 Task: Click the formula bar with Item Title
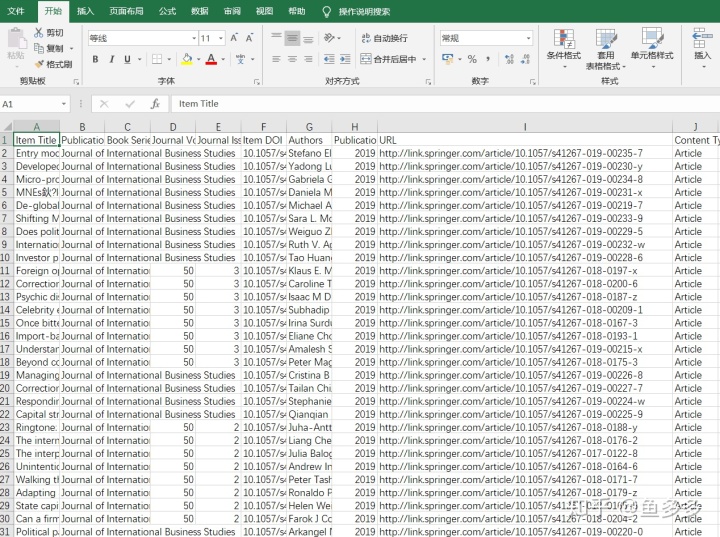tap(445, 104)
